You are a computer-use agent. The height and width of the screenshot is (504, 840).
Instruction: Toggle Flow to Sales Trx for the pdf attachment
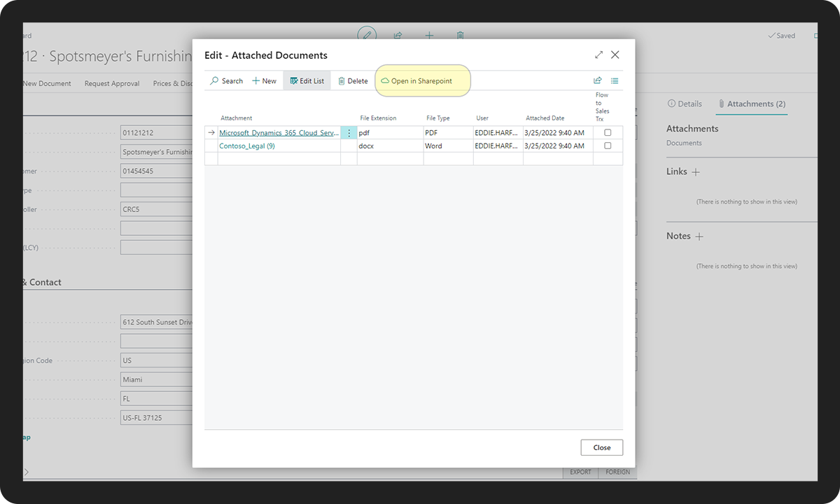tap(606, 132)
